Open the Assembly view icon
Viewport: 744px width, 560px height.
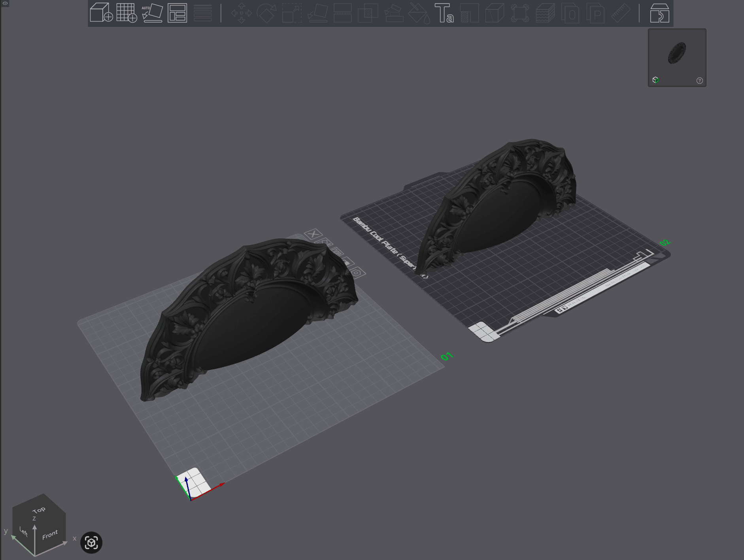pos(659,13)
